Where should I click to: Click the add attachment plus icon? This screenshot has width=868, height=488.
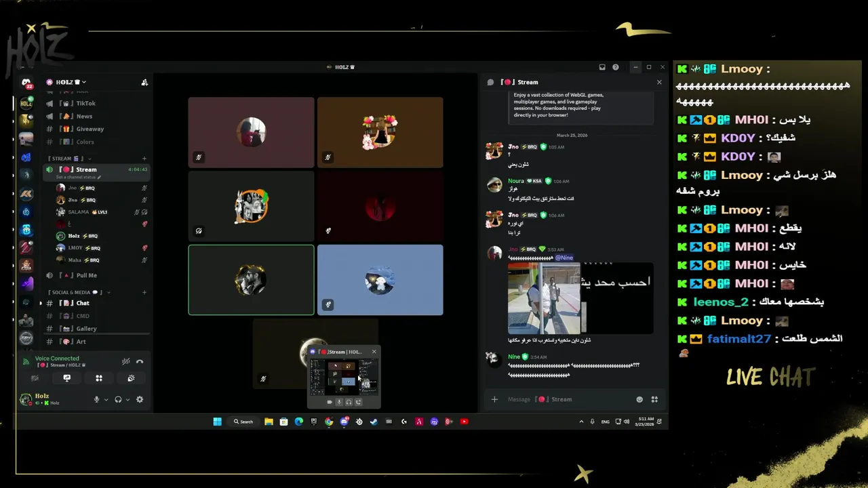(x=494, y=399)
